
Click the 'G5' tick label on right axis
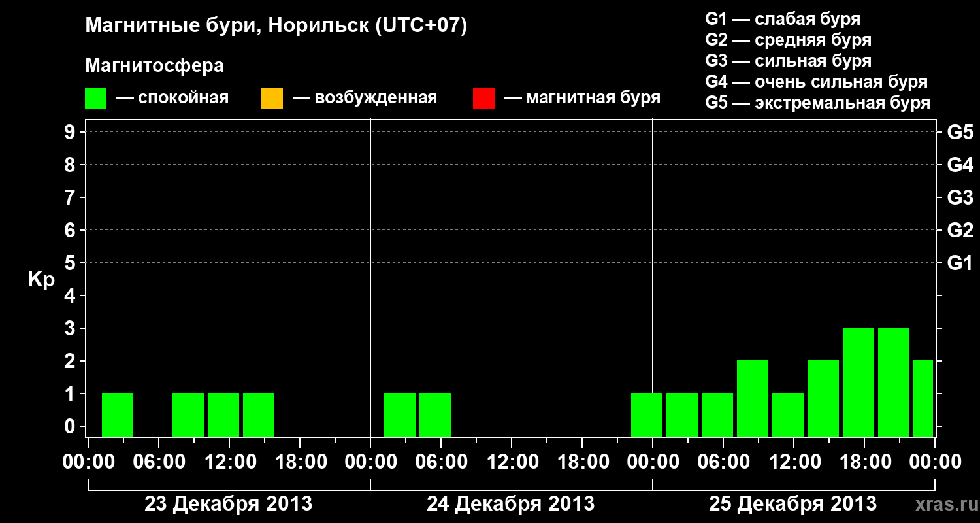point(960,132)
